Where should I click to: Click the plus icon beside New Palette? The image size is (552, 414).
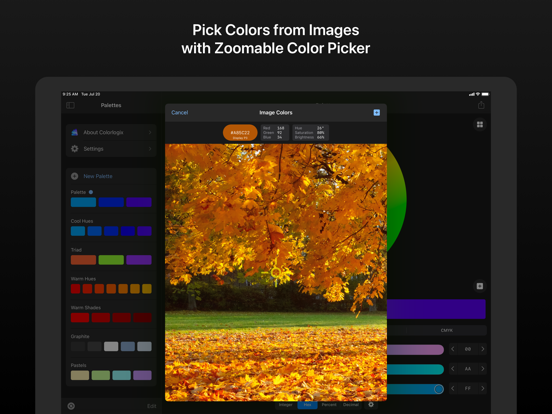coord(75,176)
